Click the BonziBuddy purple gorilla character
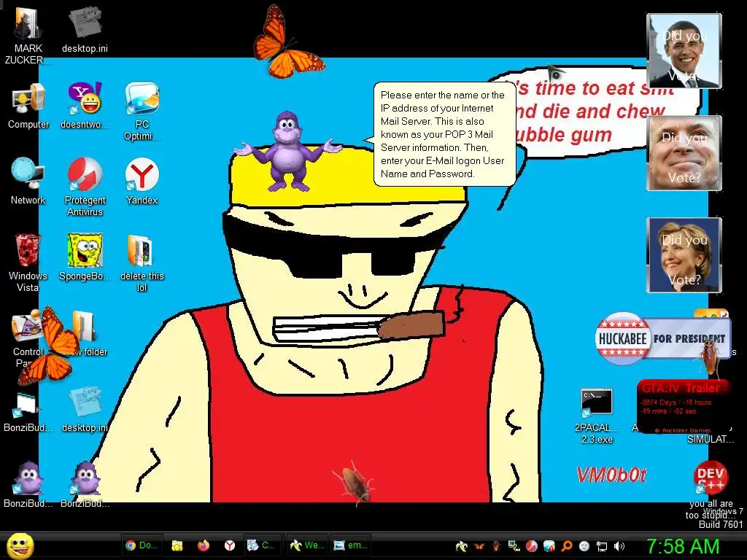The width and height of the screenshot is (747, 560). pos(287,151)
